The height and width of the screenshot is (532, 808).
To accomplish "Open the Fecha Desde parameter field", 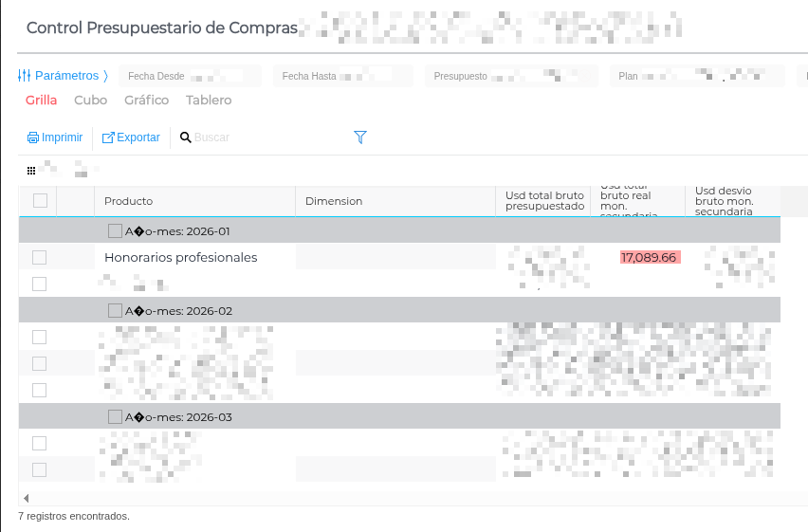I will coord(182,76).
